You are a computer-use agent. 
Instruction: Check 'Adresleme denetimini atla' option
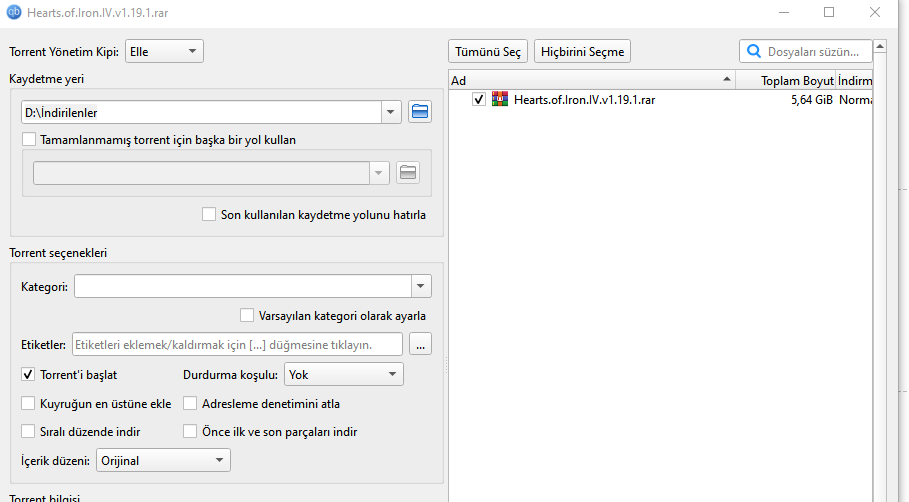[190, 403]
